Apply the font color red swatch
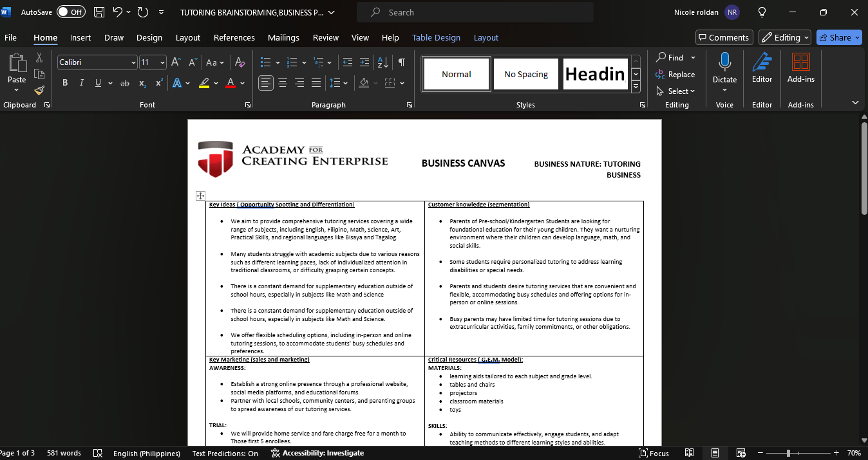Screen dimensions: 868x460 231,83
